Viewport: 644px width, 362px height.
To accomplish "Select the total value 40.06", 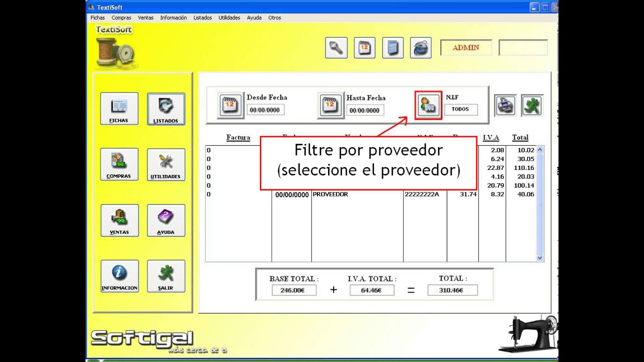I will pyautogui.click(x=526, y=195).
